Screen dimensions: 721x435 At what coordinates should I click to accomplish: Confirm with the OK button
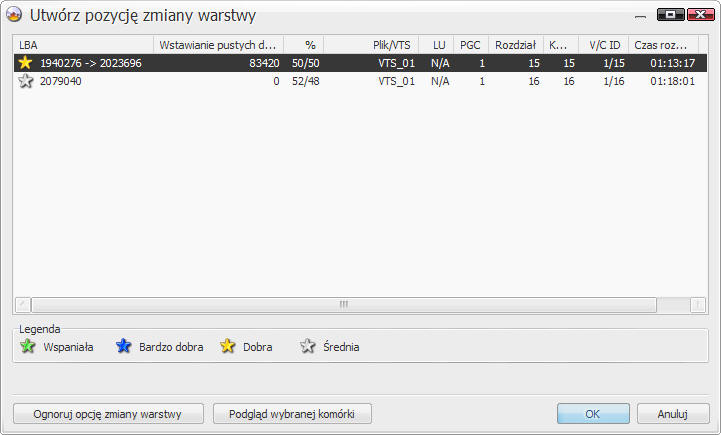pos(593,414)
